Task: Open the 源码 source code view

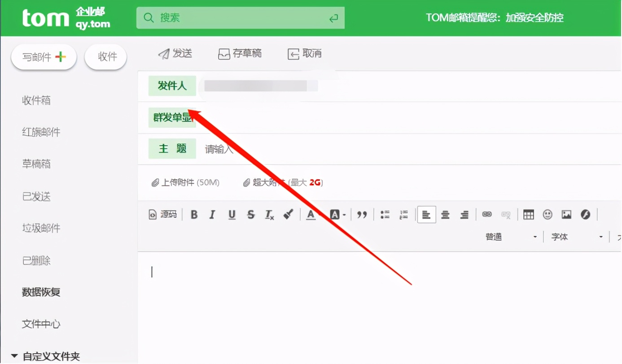Action: [x=162, y=214]
